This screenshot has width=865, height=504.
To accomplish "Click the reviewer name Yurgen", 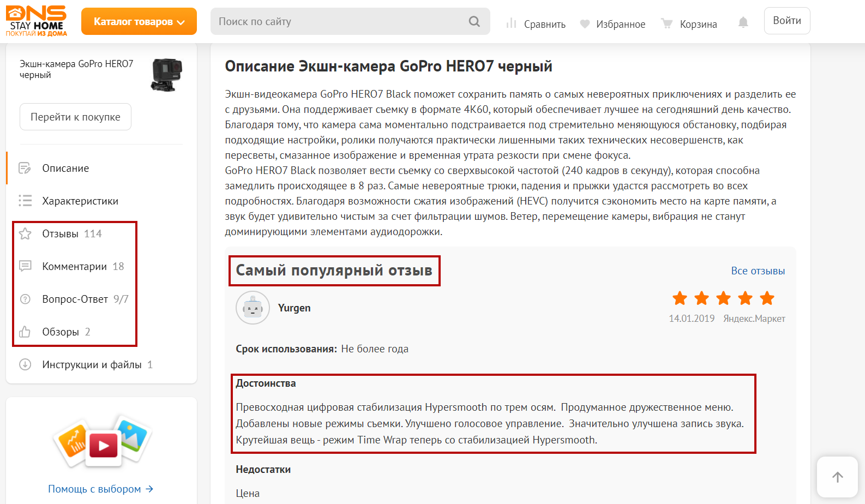I will pyautogui.click(x=295, y=308).
